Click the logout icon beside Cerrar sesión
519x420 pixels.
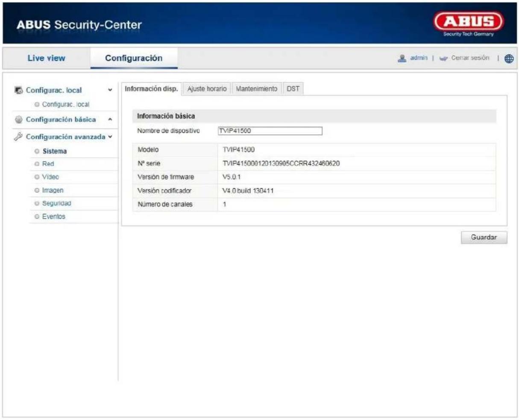(x=443, y=58)
